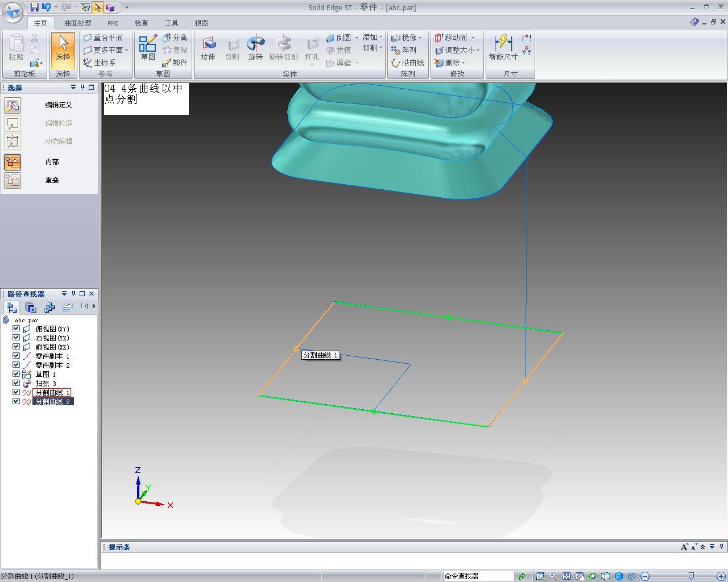Fit the view to the window
The width and height of the screenshot is (728, 582).
tap(566, 576)
